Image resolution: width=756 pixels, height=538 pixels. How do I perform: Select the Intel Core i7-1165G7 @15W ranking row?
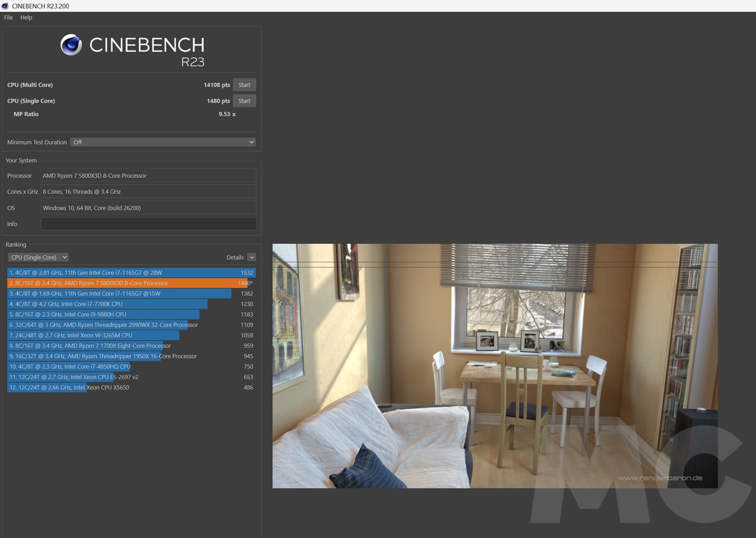[131, 293]
